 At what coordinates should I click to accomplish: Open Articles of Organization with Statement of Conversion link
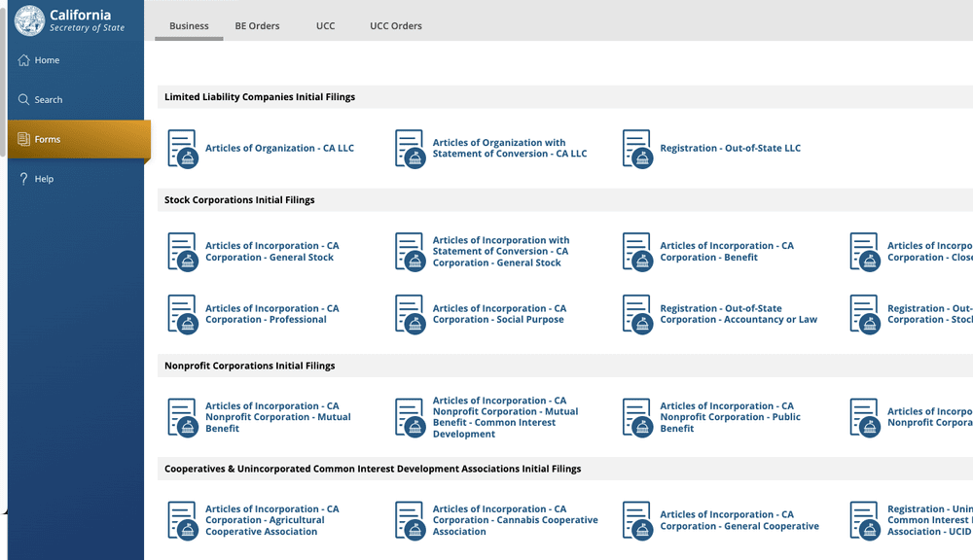pos(510,148)
